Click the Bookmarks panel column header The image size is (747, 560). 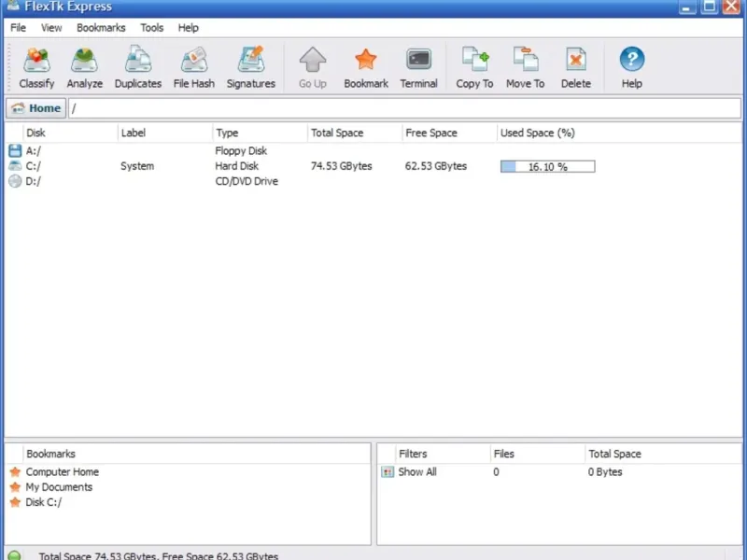point(196,454)
